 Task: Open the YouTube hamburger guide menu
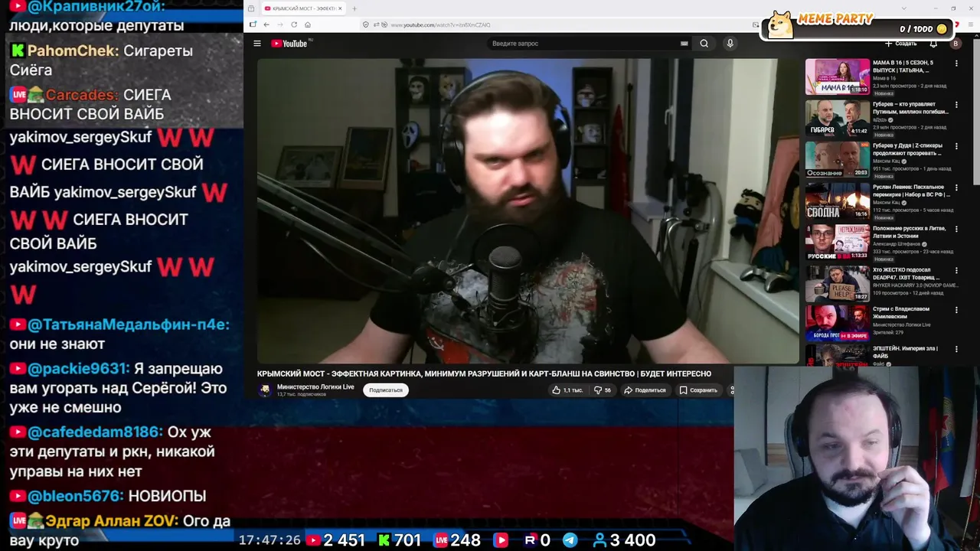click(x=257, y=44)
